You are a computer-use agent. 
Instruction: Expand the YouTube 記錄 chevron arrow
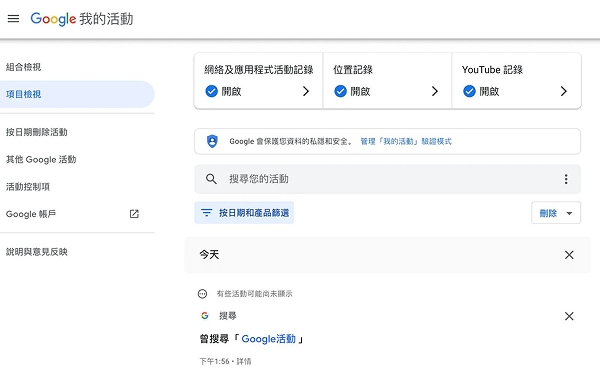click(564, 91)
